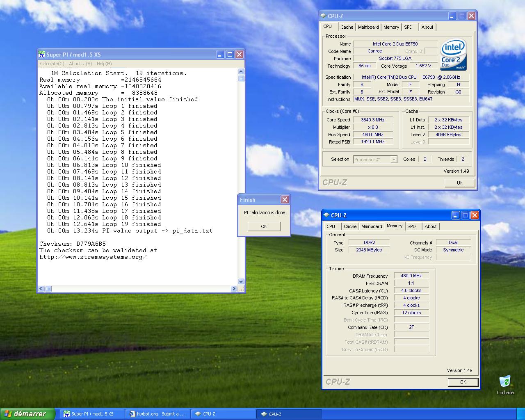Click OK in the top CPU-Z window

pyautogui.click(x=460, y=183)
